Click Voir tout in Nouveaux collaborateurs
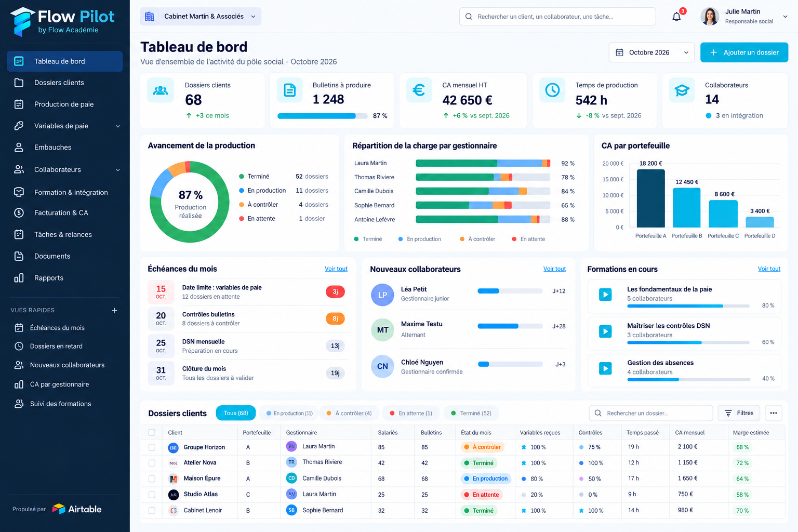The height and width of the screenshot is (532, 798). pyautogui.click(x=554, y=269)
